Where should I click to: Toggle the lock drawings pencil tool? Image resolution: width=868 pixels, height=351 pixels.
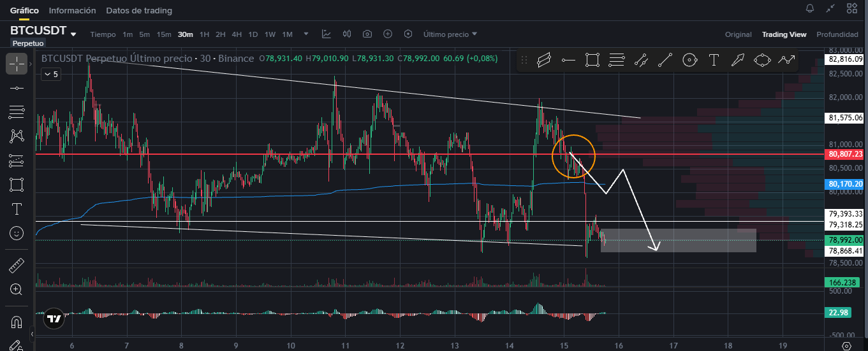coord(17,345)
